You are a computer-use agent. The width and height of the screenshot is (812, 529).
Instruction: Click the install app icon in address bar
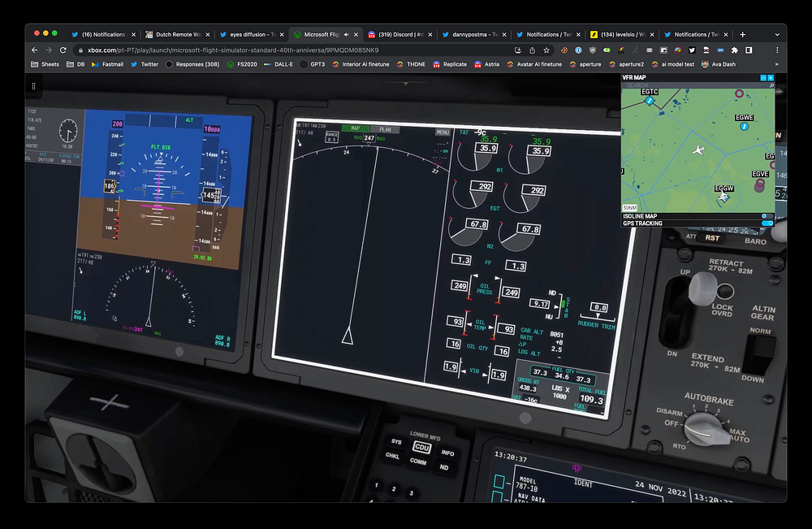pyautogui.click(x=518, y=50)
